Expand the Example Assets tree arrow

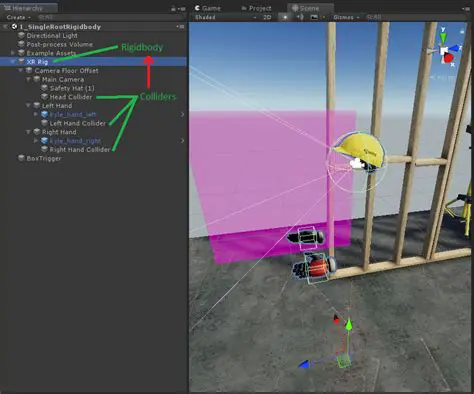pos(13,53)
